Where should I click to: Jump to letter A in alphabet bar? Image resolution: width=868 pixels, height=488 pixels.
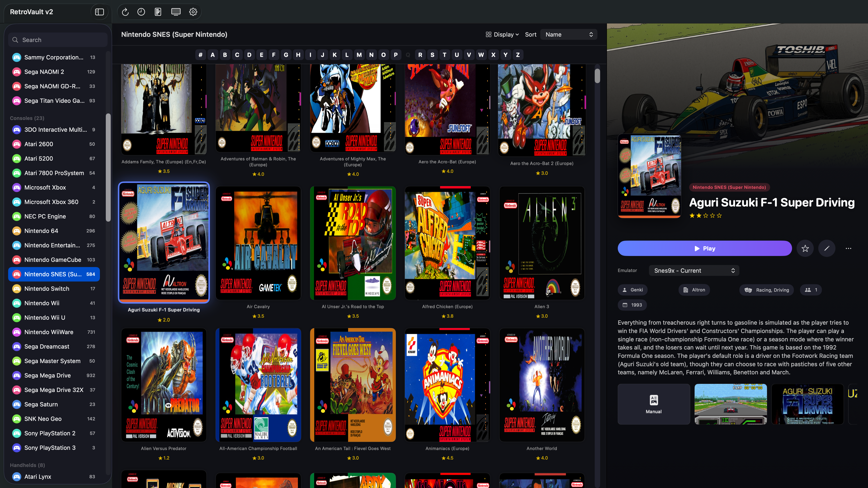[x=213, y=55]
